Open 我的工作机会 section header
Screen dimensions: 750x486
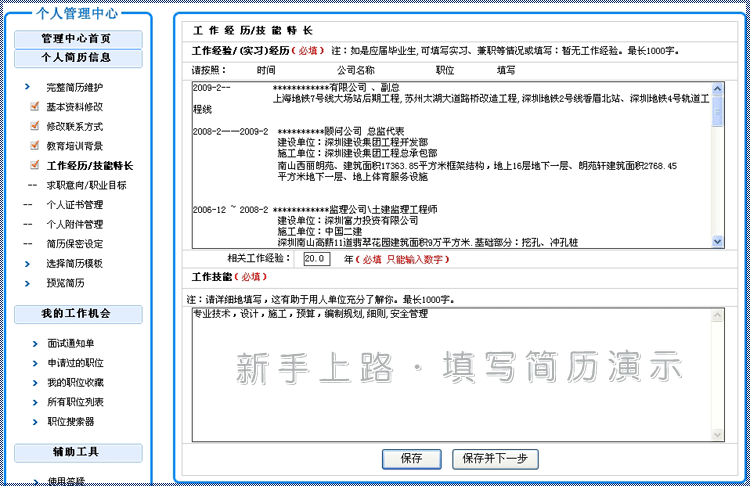78,314
